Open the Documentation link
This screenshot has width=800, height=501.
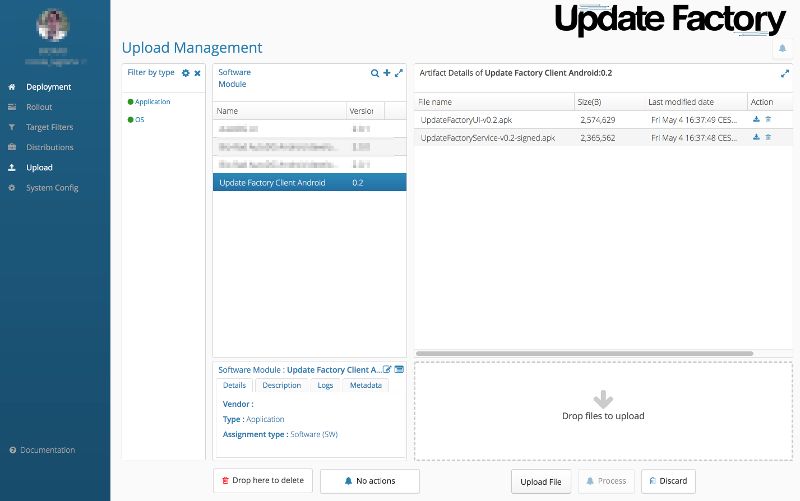pos(47,450)
